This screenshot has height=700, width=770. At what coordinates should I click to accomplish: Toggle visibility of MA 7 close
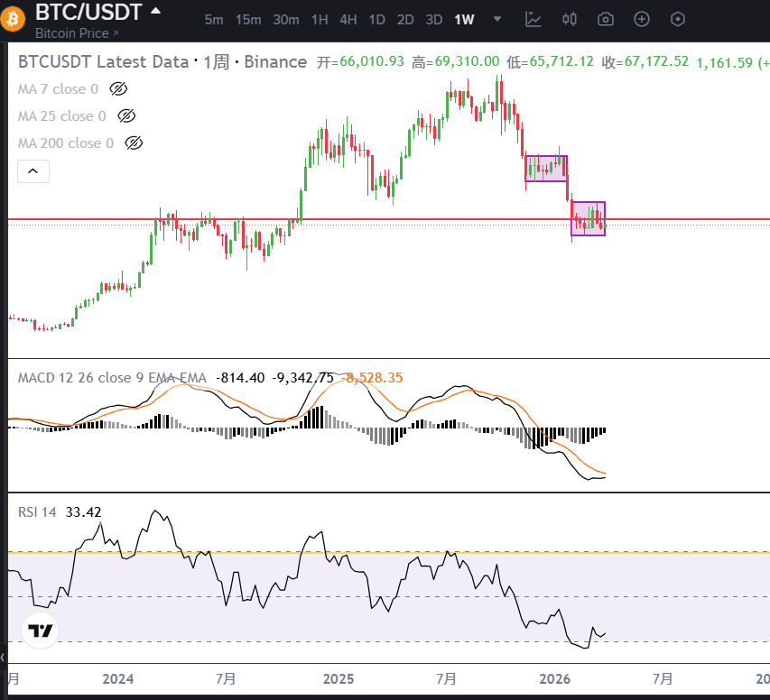[118, 88]
